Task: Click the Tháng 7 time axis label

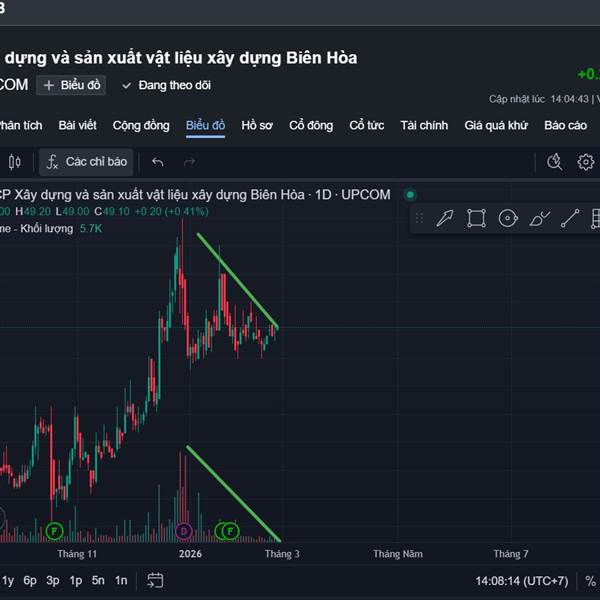Action: 510,554
